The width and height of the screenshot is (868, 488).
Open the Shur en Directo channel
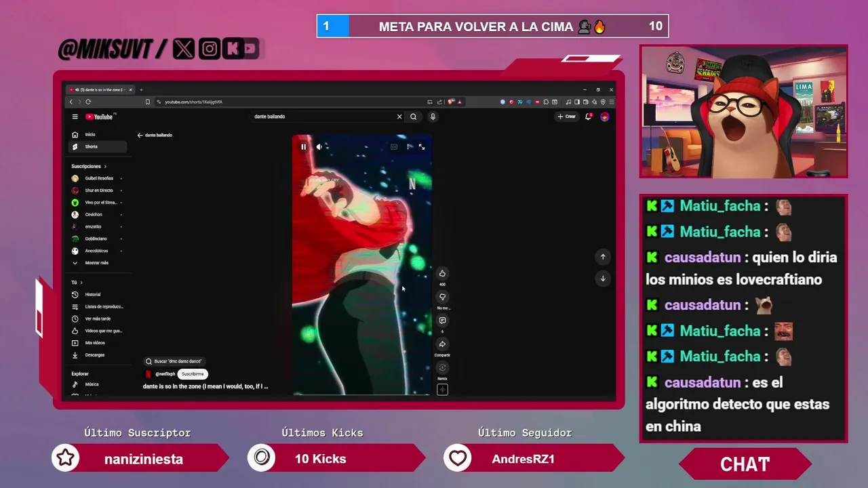point(98,190)
